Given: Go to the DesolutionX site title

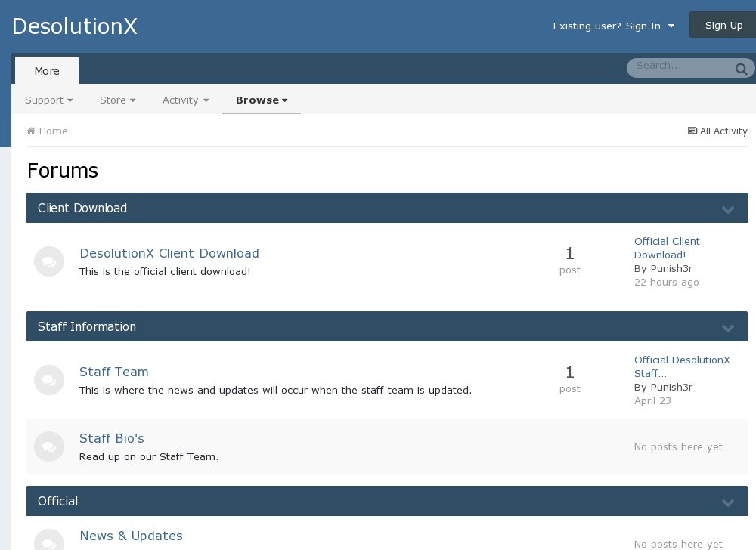Looking at the screenshot, I should [75, 26].
